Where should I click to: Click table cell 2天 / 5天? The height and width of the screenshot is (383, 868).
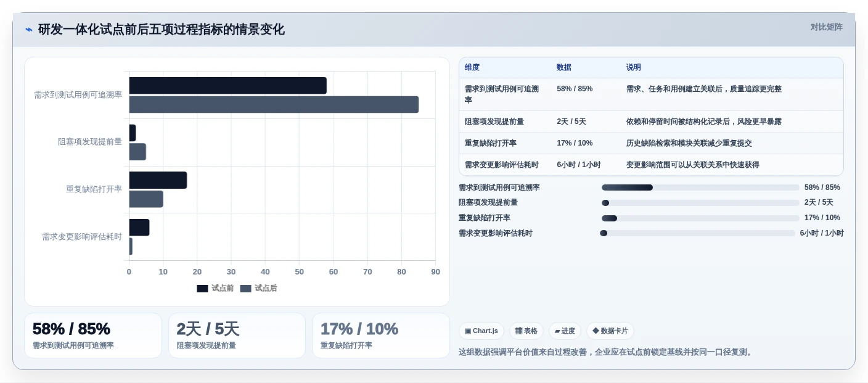571,121
